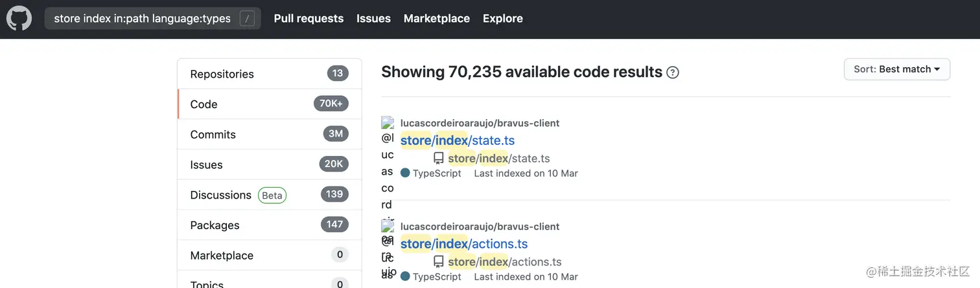Screen dimensions: 980x288
Task: Select Explore in top navigation
Action: pos(502,19)
